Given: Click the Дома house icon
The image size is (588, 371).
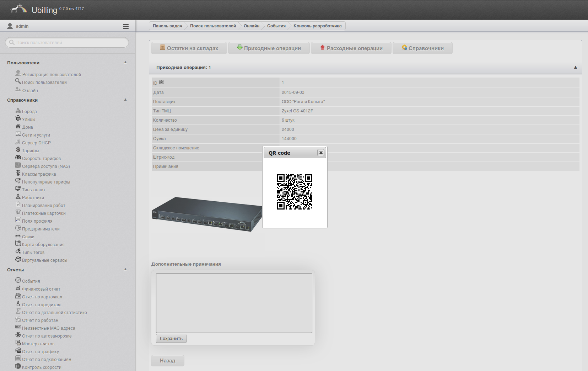Looking at the screenshot, I should click(x=18, y=127).
